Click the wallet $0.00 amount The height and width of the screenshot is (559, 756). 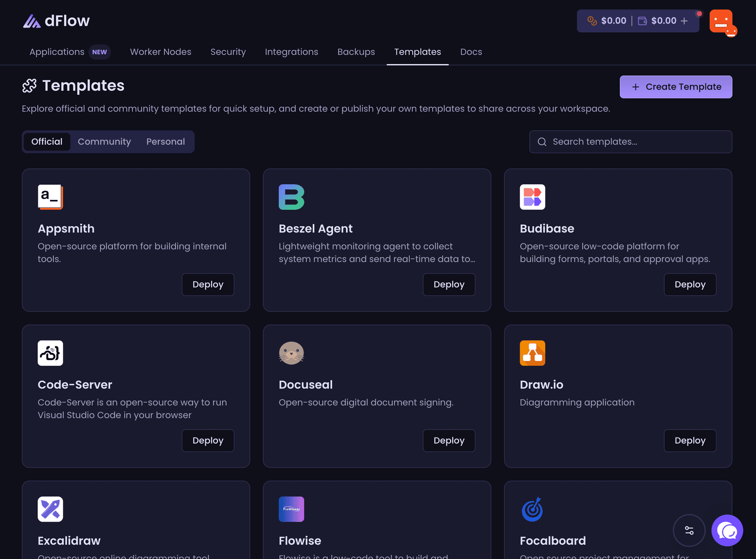pyautogui.click(x=664, y=21)
